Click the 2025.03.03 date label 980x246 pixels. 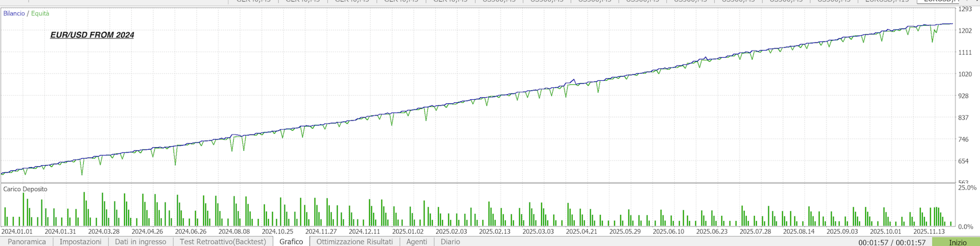point(538,232)
